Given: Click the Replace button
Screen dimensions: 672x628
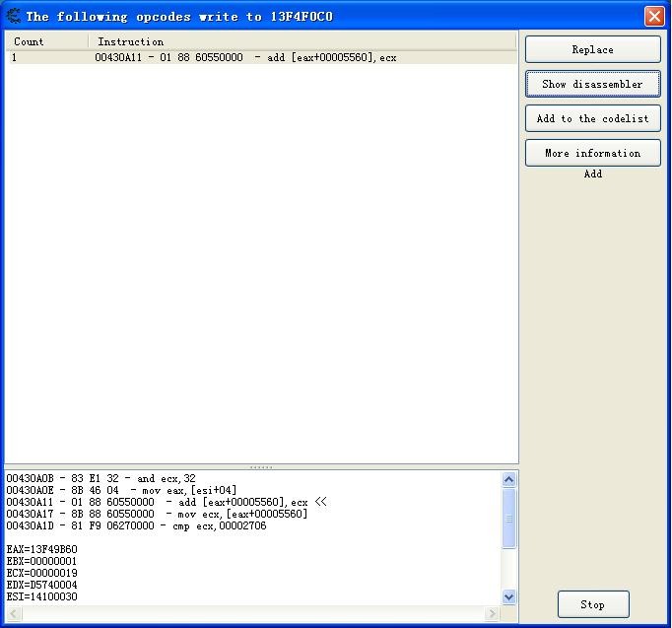Looking at the screenshot, I should [x=593, y=49].
